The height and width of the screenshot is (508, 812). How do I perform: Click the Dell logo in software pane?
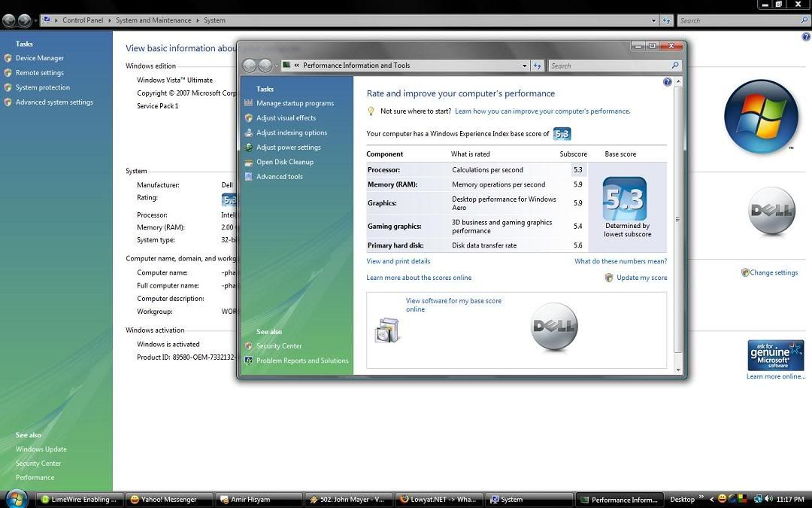tap(554, 327)
